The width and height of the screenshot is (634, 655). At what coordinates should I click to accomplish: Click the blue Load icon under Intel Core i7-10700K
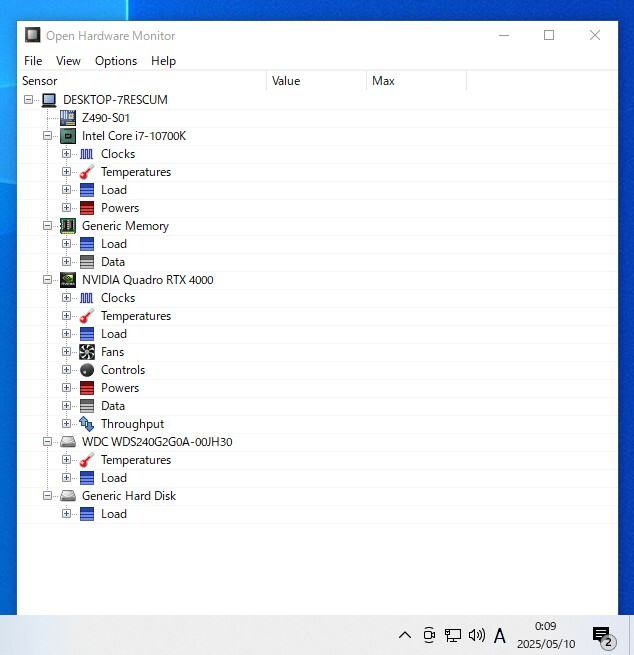(87, 190)
